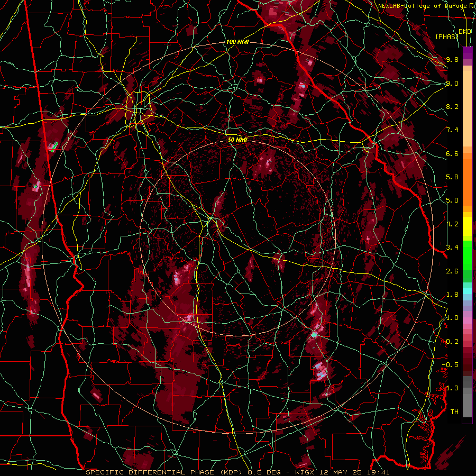Click the orange segment of the color bar
This screenshot has width=476, height=476.
467,179
